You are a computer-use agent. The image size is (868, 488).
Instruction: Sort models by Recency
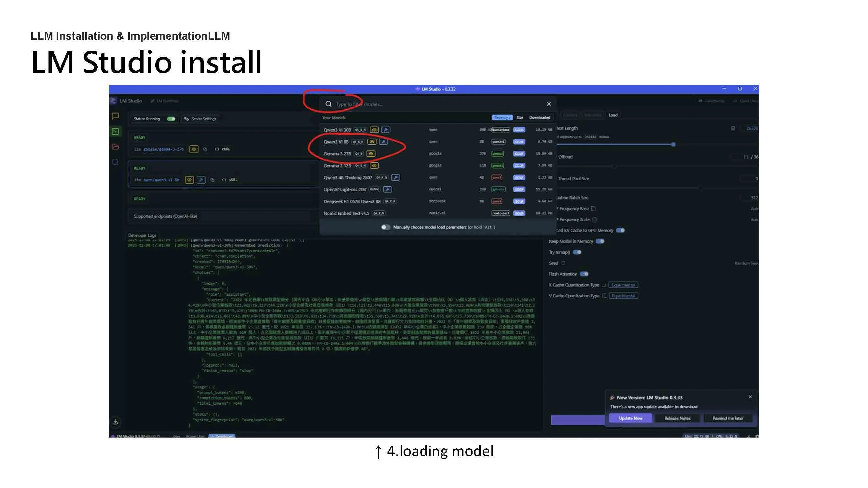pos(502,117)
